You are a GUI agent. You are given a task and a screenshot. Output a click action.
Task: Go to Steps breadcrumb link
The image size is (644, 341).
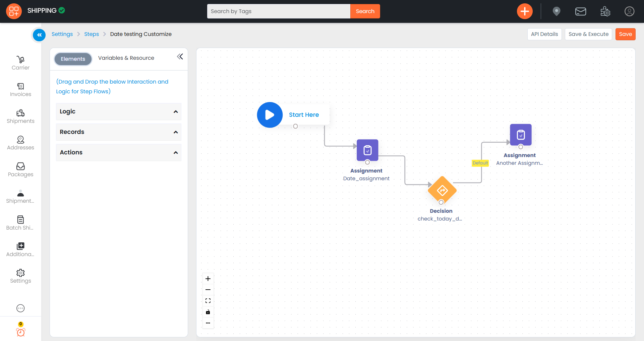92,34
